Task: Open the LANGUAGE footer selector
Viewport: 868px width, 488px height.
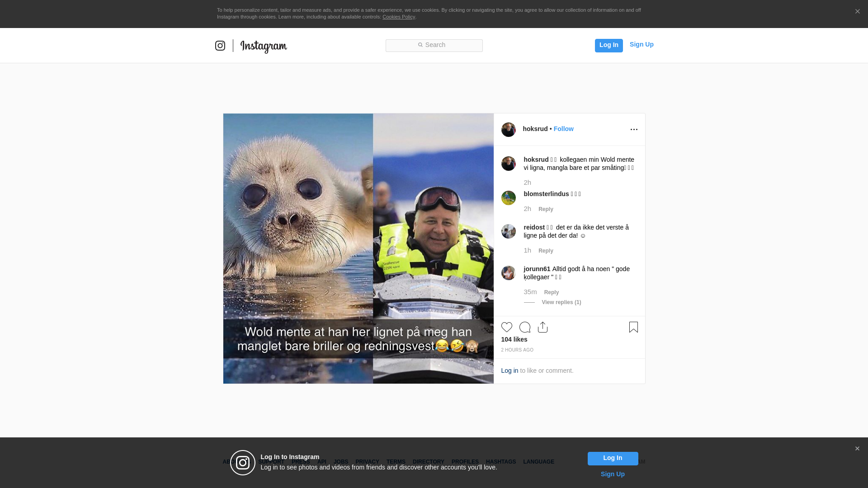Action: (x=538, y=462)
